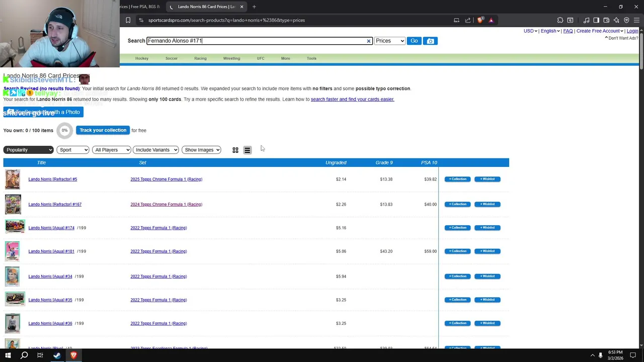The width and height of the screenshot is (644, 362).
Task: Click the share page icon in address bar
Action: coord(468,20)
